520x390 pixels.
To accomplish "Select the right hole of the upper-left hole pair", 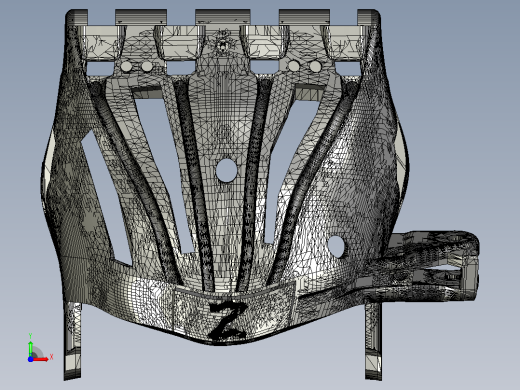I will [x=147, y=66].
